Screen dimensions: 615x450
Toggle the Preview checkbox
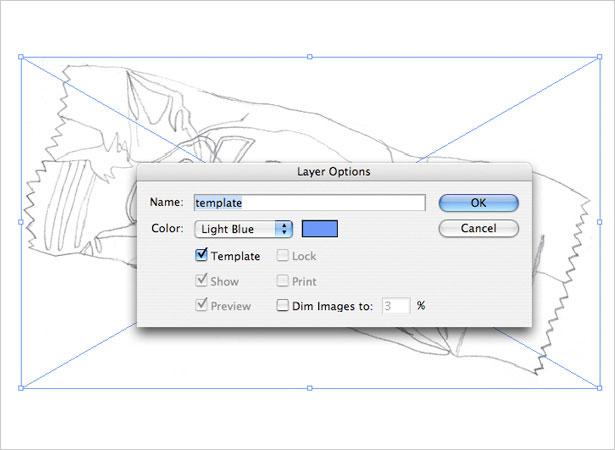tap(201, 305)
